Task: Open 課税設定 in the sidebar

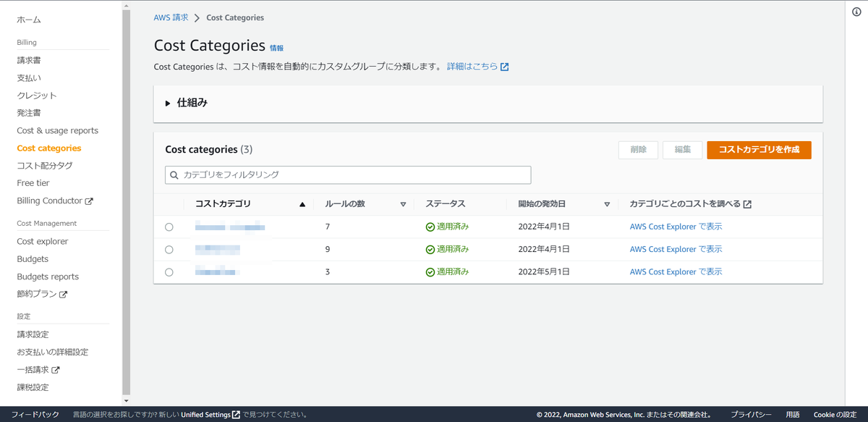Action: (33, 387)
